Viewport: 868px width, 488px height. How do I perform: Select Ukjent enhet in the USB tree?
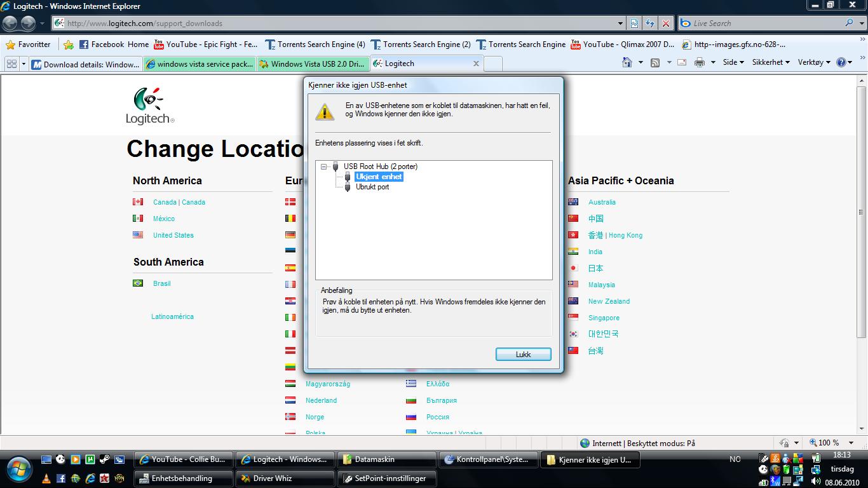coord(379,177)
